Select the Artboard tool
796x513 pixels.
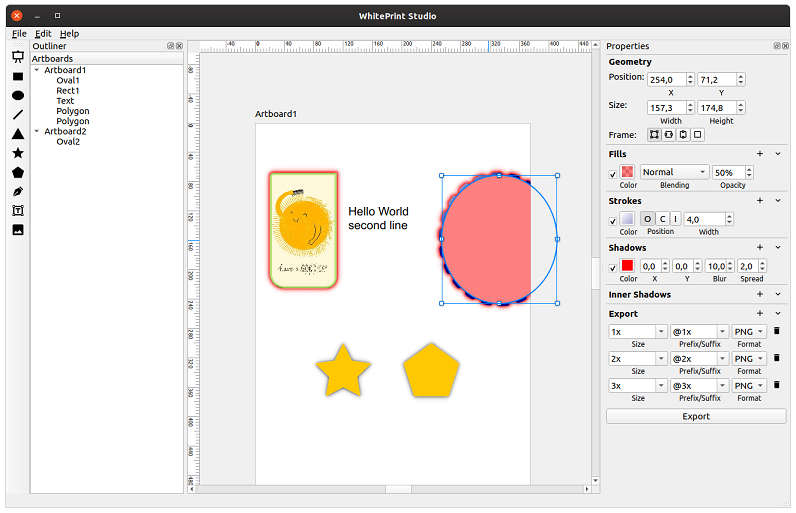point(18,57)
